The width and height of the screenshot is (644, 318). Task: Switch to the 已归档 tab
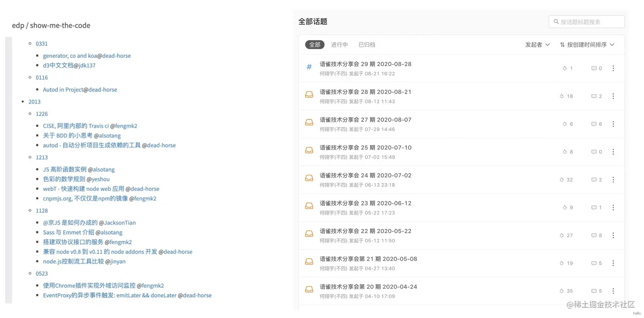coord(367,45)
